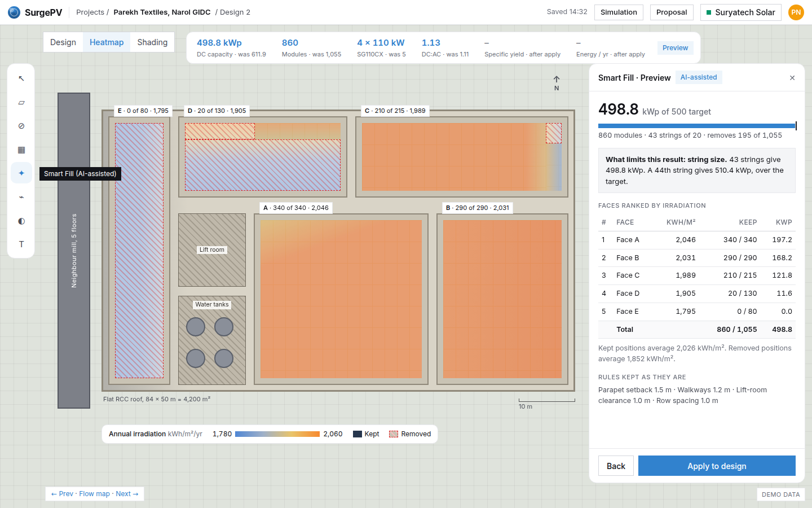Select the arrow pointer tool
812x508 pixels.
tap(21, 78)
